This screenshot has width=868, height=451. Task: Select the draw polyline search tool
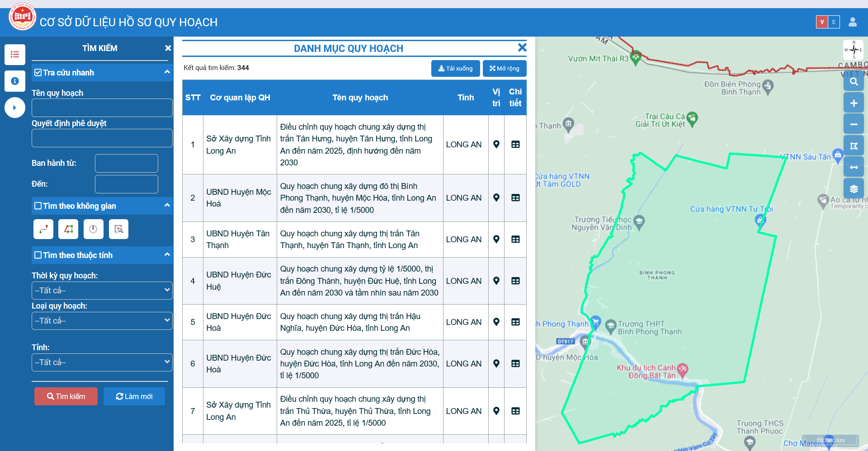tap(43, 229)
